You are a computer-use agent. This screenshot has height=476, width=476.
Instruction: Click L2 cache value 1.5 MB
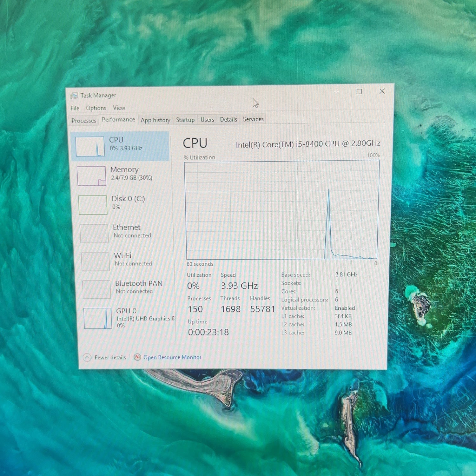pos(343,324)
